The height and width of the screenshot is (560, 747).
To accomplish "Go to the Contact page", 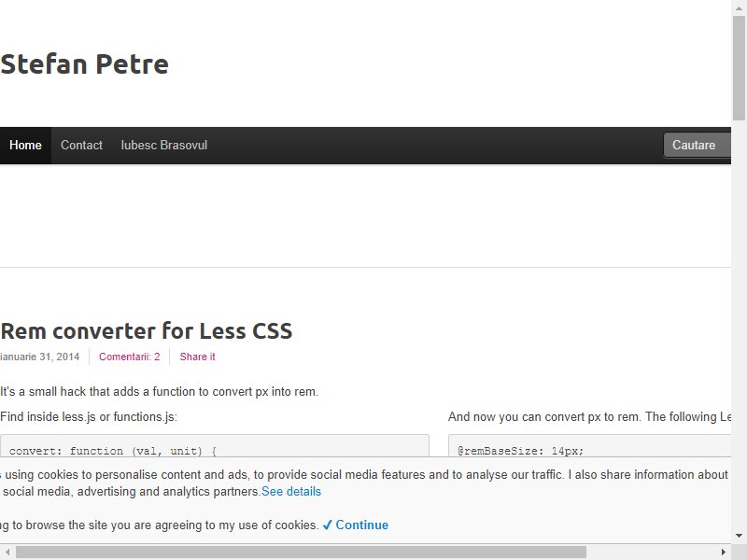I will tap(81, 146).
